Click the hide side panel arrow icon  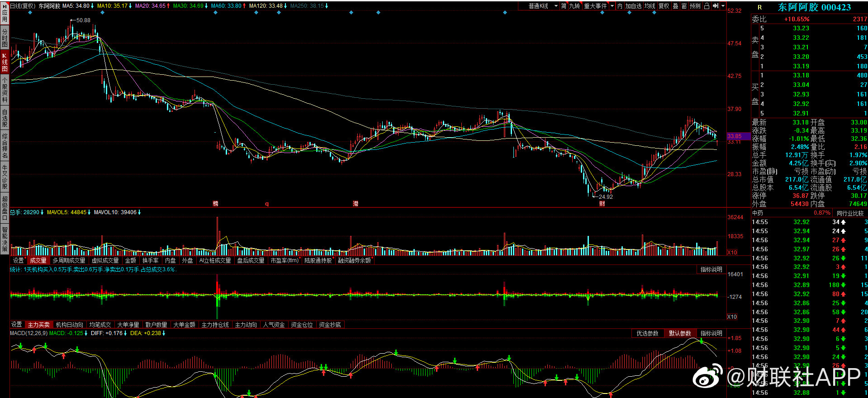pyautogui.click(x=716, y=6)
